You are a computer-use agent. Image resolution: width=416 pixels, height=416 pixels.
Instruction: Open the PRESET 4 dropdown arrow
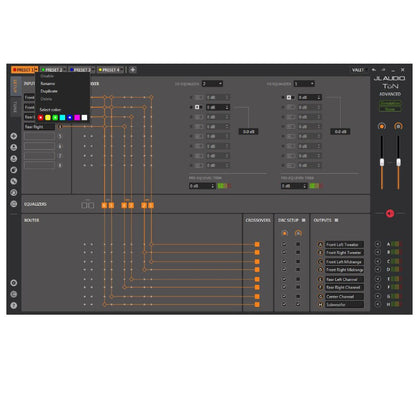click(x=122, y=70)
